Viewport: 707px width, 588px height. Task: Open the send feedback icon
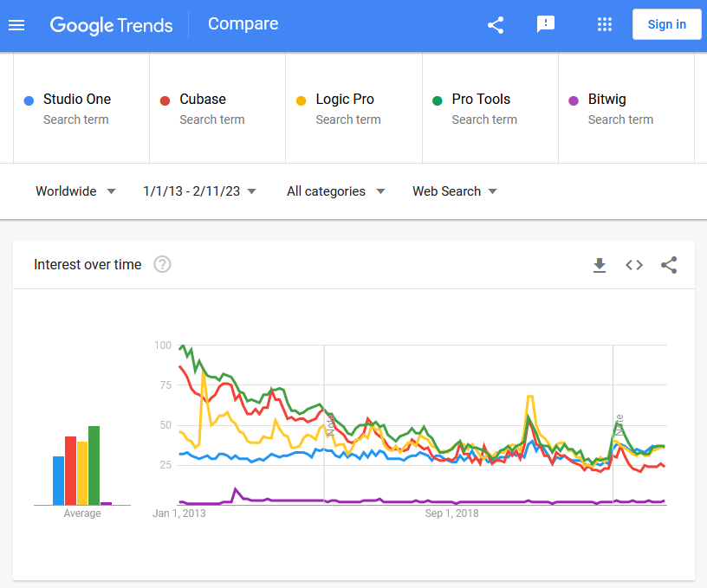coord(546,24)
